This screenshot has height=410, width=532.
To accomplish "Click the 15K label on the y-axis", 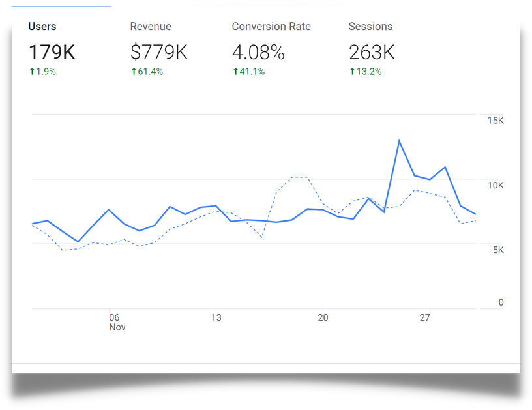I will 495,121.
